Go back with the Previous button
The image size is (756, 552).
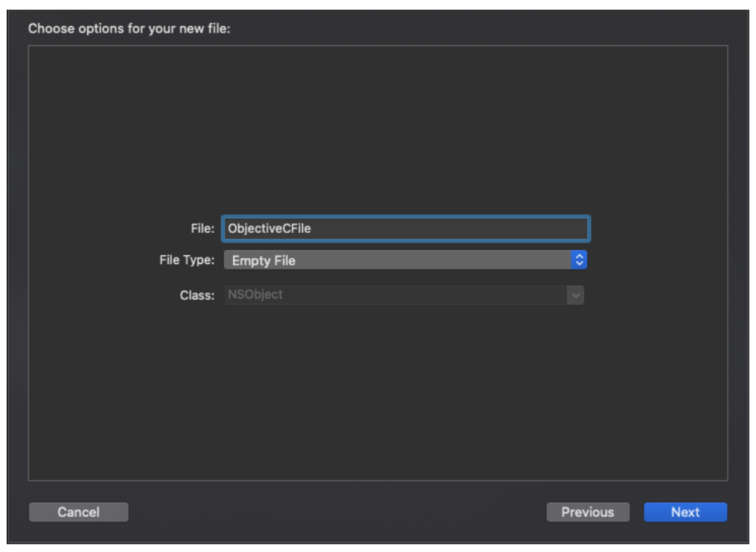[588, 512]
